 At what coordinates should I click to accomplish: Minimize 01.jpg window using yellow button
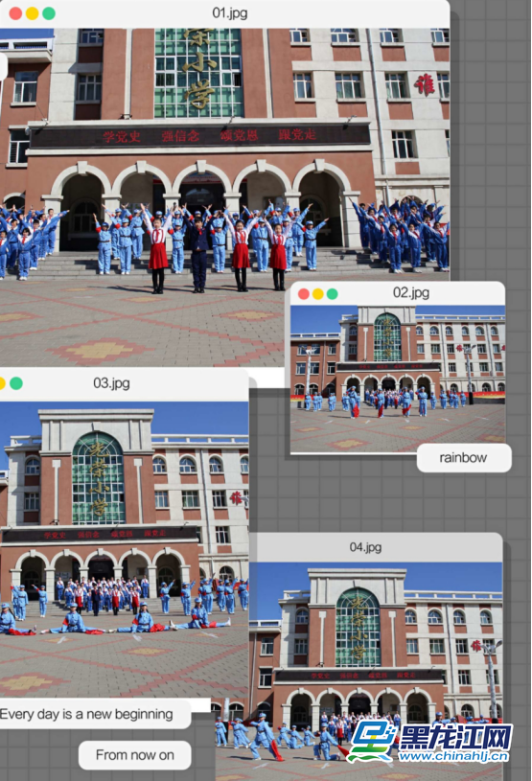click(x=32, y=13)
